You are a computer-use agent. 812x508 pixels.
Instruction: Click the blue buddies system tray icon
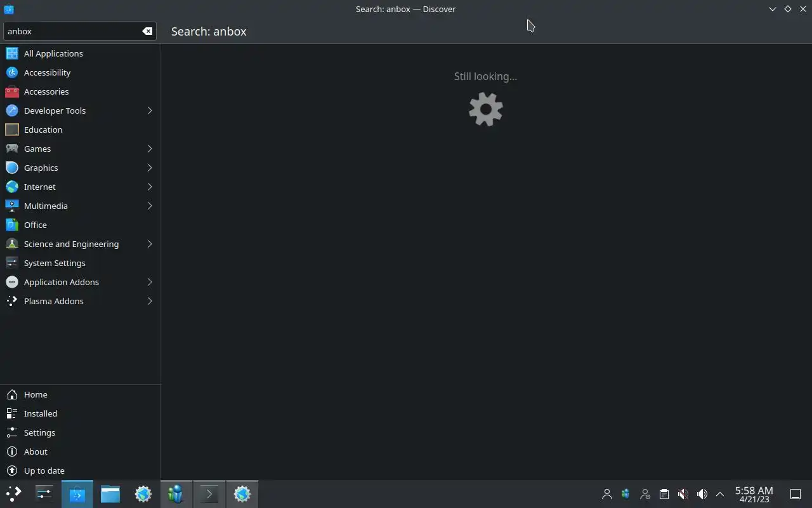coord(625,493)
